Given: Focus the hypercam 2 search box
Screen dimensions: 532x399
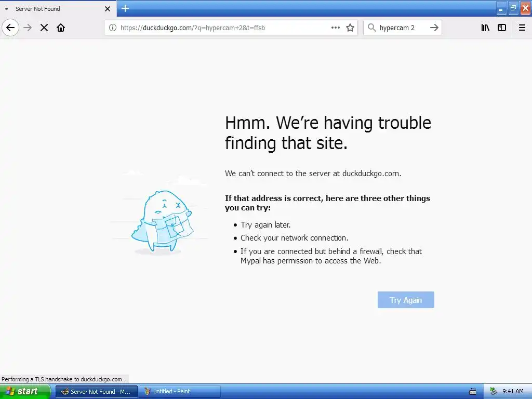Looking at the screenshot, I should click(x=403, y=28).
